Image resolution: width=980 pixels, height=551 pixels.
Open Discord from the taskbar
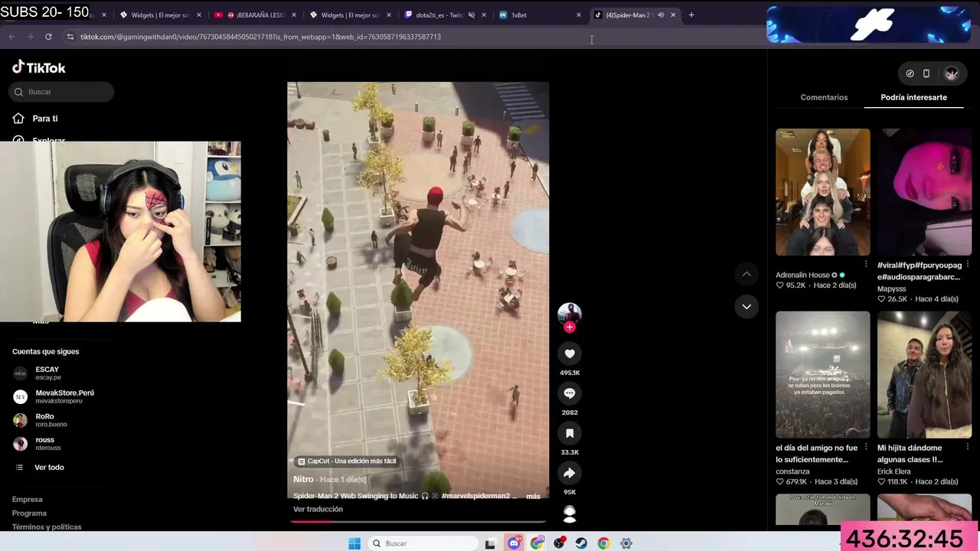[514, 543]
